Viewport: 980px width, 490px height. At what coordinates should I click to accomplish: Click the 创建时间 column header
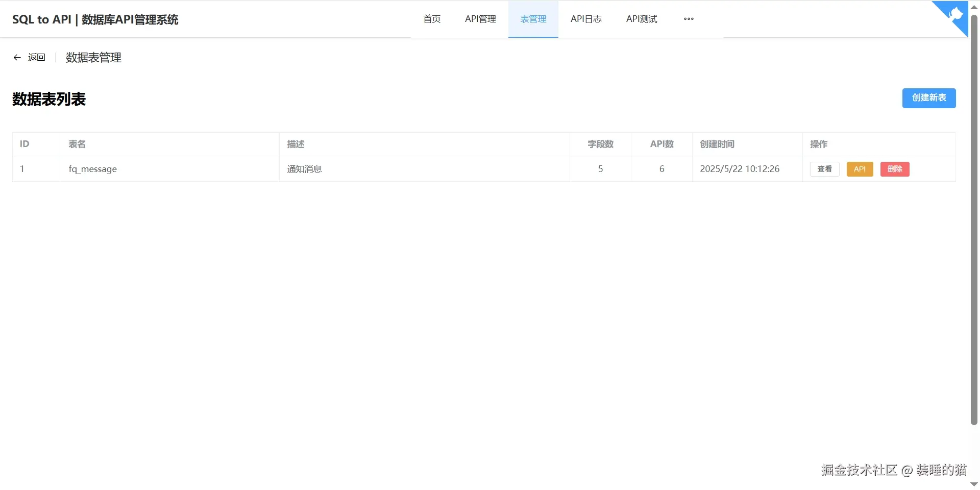tap(717, 144)
